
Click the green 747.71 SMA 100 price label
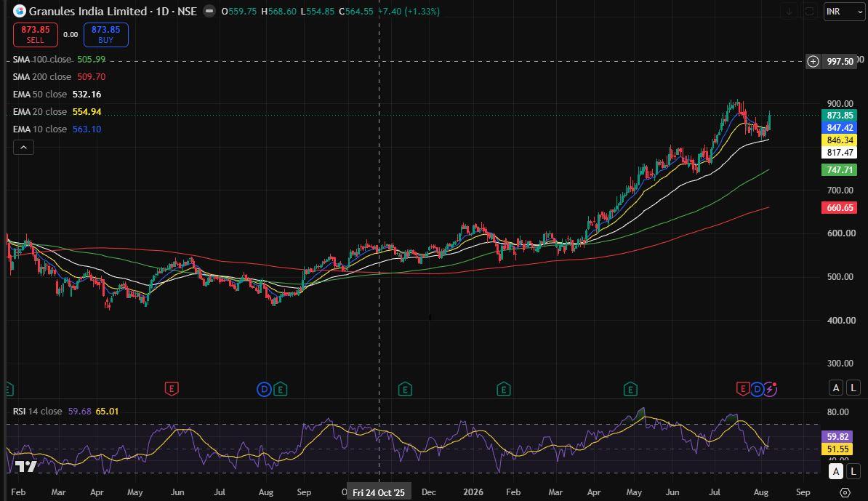839,170
